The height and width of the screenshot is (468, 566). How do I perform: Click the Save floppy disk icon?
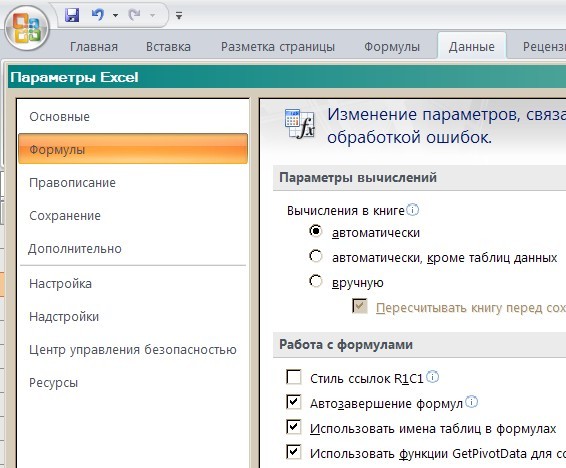tap(72, 15)
